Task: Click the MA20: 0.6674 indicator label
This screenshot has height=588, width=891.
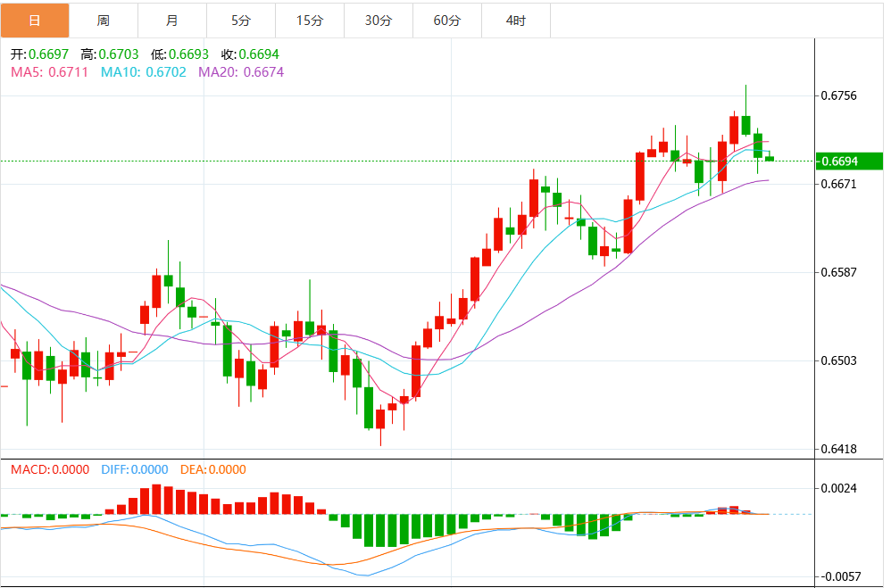Action: (x=241, y=71)
